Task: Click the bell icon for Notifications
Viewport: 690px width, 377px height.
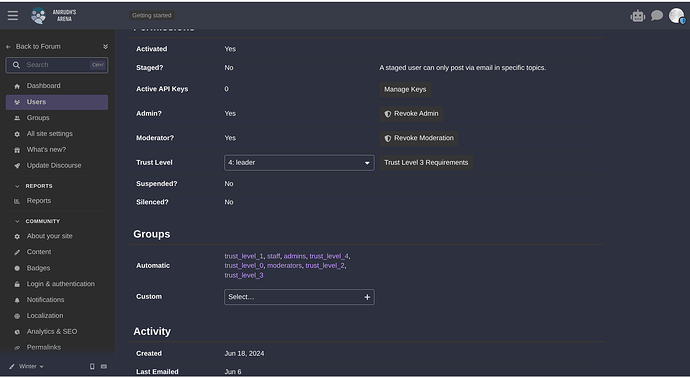Action: pos(17,300)
